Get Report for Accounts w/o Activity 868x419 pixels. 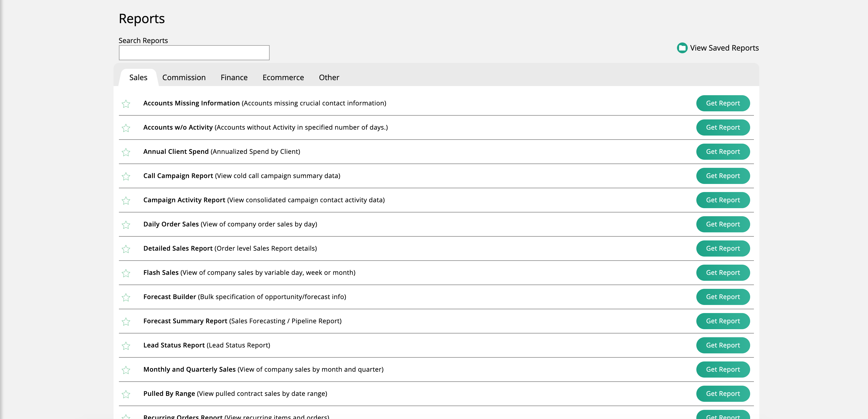pyautogui.click(x=723, y=127)
